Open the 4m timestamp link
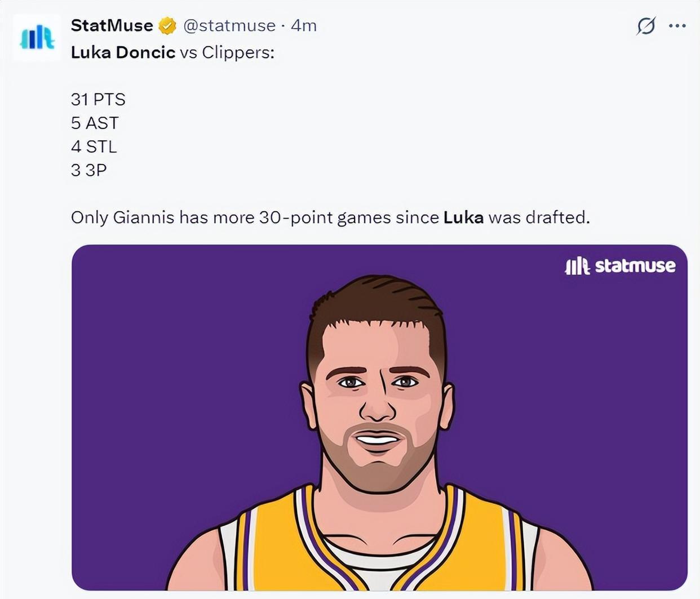This screenshot has width=700, height=599. tap(304, 25)
